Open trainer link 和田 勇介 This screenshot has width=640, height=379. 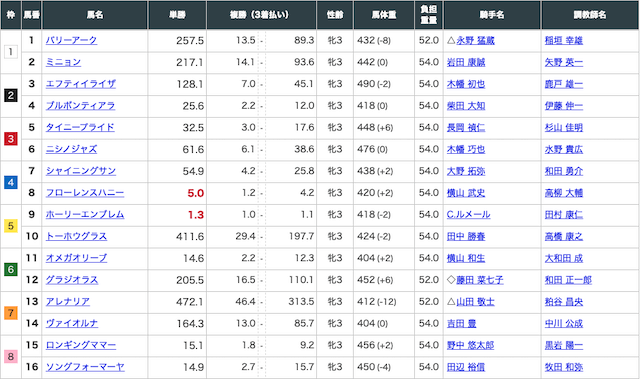564,171
